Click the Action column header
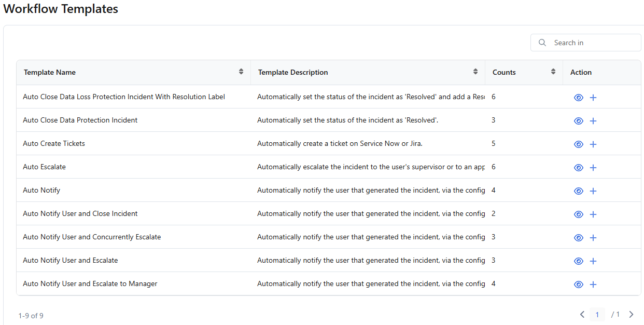 coord(581,72)
